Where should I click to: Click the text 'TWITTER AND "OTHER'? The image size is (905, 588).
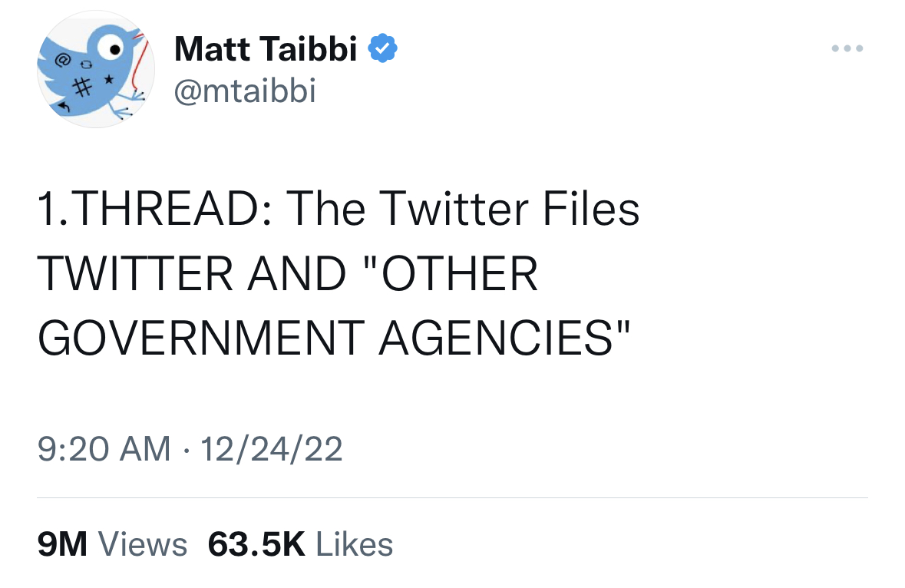[x=288, y=274]
